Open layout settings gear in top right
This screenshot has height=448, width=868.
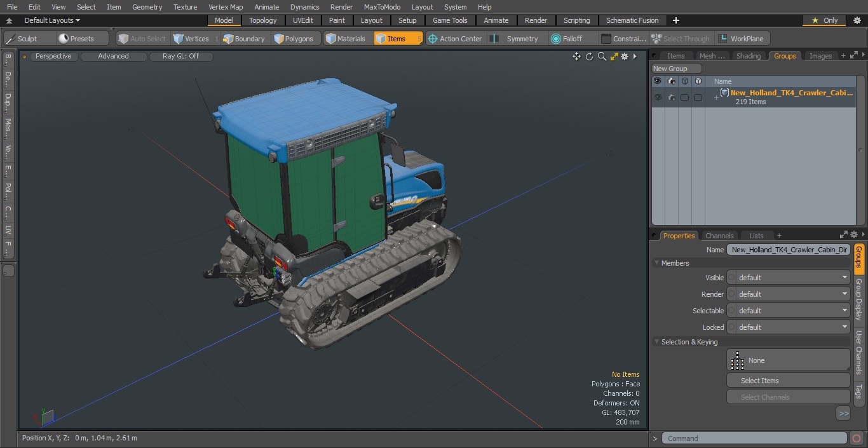[857, 20]
